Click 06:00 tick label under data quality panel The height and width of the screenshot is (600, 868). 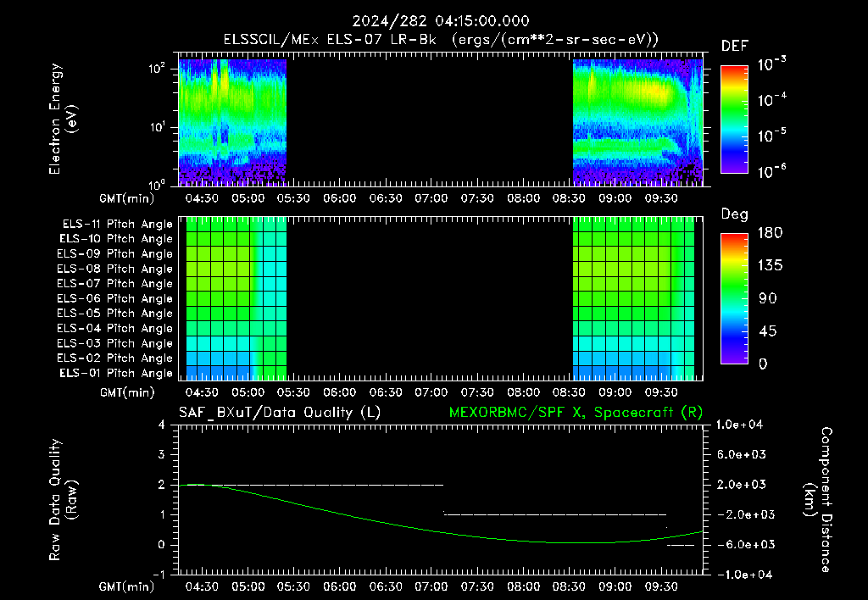pos(339,586)
